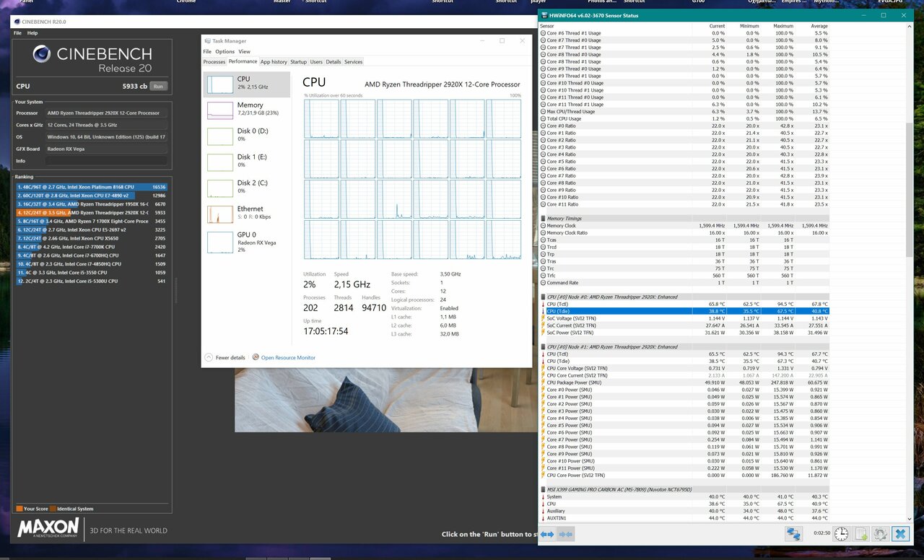Select ranking row AMD Ryzen 7 1700X

coord(92,221)
